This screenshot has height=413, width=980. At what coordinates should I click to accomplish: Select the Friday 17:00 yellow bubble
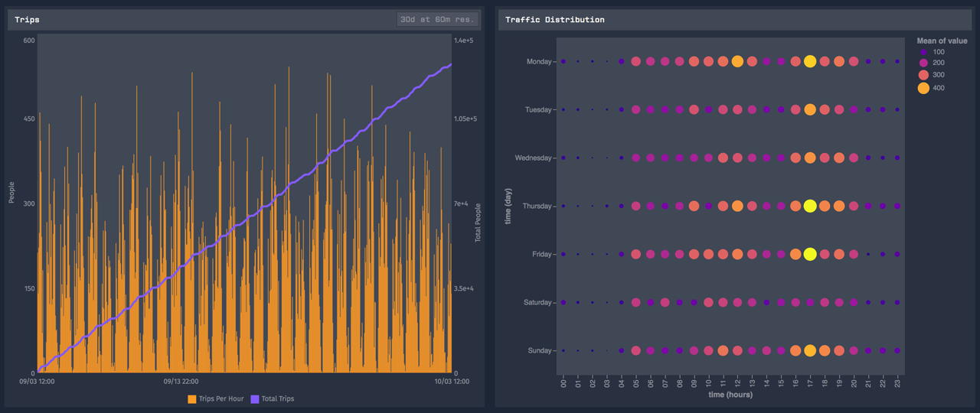(x=810, y=254)
